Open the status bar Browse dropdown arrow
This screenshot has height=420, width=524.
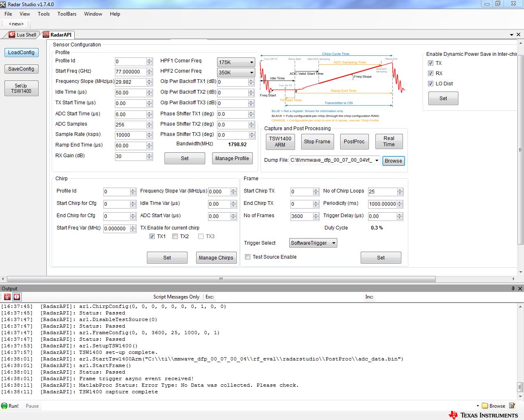tap(478, 406)
